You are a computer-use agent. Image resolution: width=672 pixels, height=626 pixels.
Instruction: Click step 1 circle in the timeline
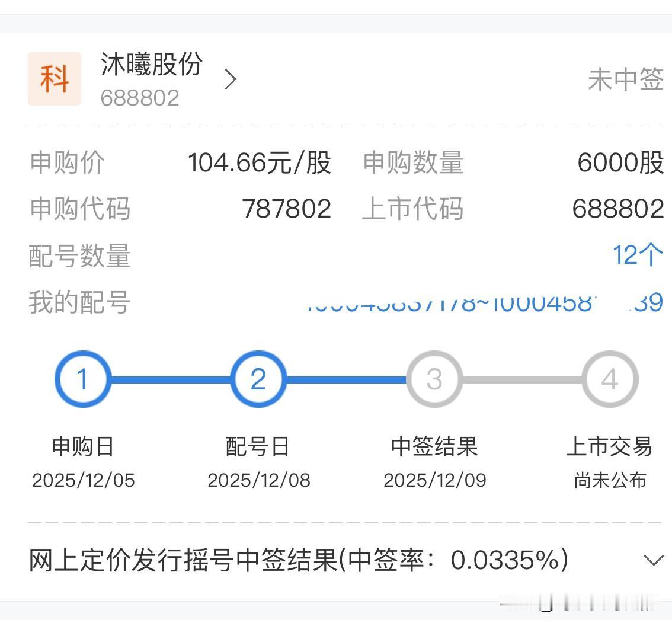pos(83,379)
